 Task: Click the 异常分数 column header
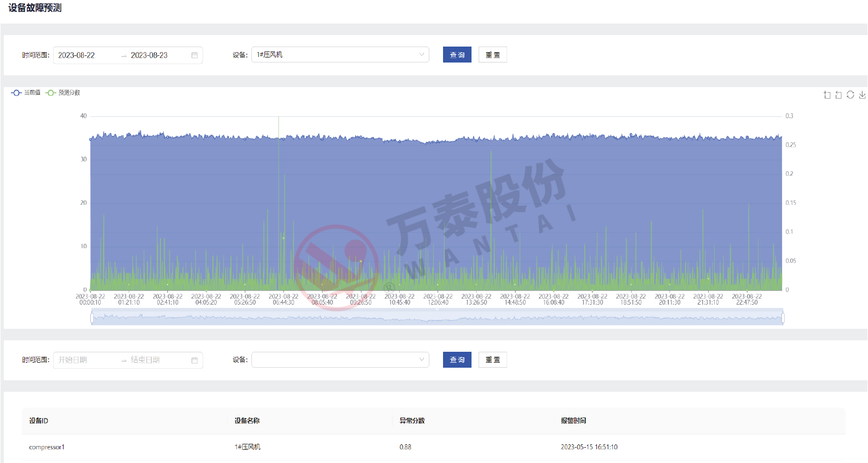click(x=412, y=421)
